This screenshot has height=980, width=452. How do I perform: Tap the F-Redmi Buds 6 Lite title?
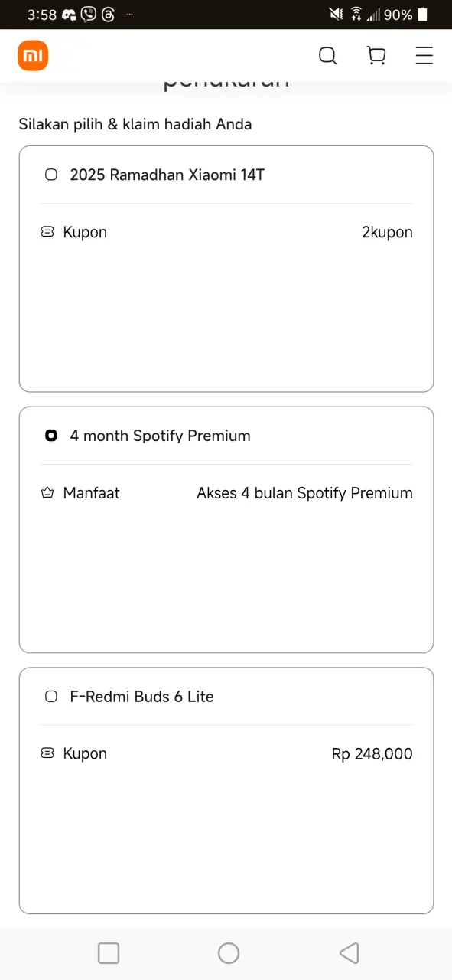[x=142, y=697]
